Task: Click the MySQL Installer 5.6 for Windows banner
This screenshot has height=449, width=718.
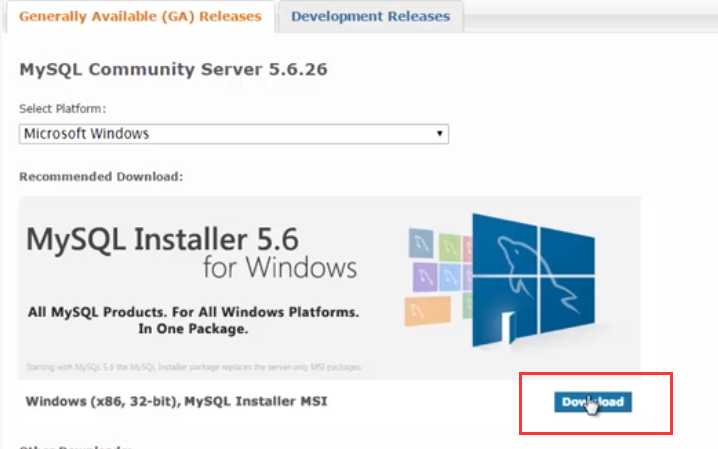Action: tap(329, 288)
